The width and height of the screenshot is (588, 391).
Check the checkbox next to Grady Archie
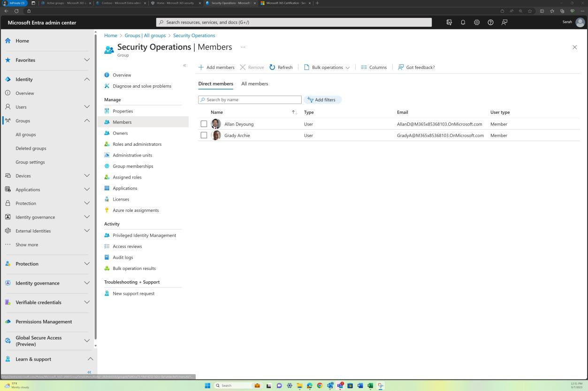[x=204, y=135]
